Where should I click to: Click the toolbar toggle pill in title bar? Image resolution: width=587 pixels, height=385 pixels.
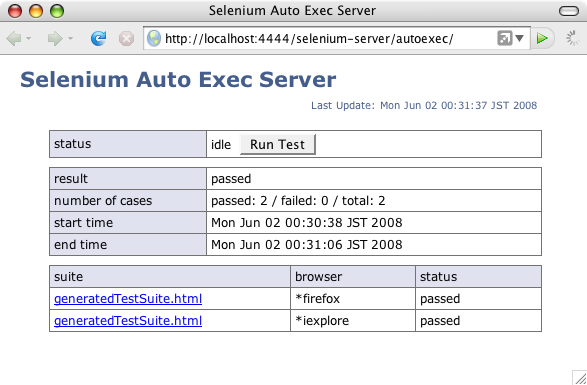(x=569, y=11)
